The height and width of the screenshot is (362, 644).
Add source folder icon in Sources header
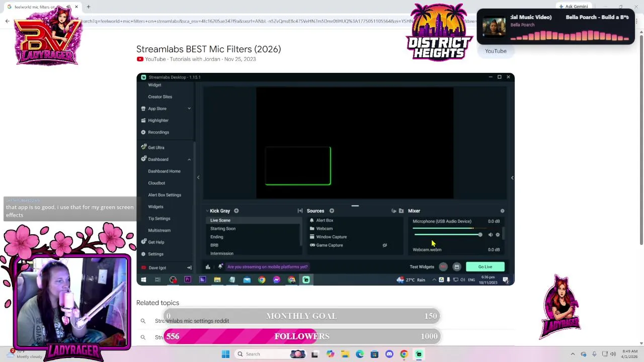[401, 211]
